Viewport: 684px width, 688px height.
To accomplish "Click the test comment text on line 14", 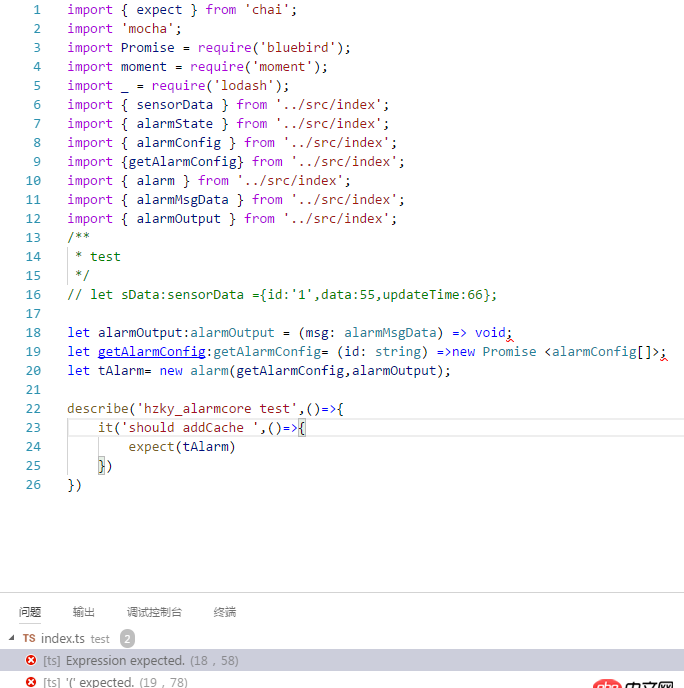I will tap(105, 257).
